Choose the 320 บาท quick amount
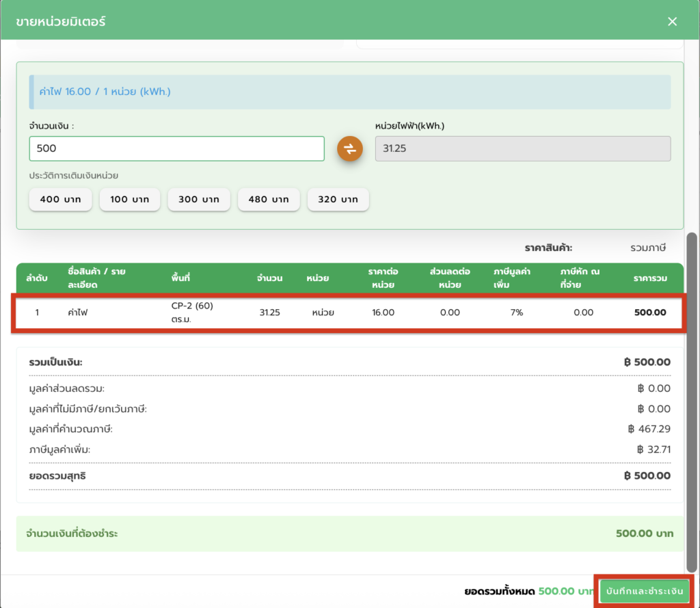Viewport: 700px width, 608px height. pyautogui.click(x=338, y=200)
